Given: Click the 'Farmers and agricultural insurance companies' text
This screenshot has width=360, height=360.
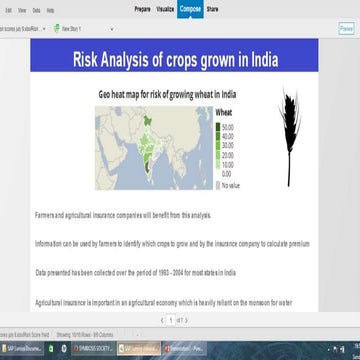Looking at the screenshot, I should coord(123,215).
